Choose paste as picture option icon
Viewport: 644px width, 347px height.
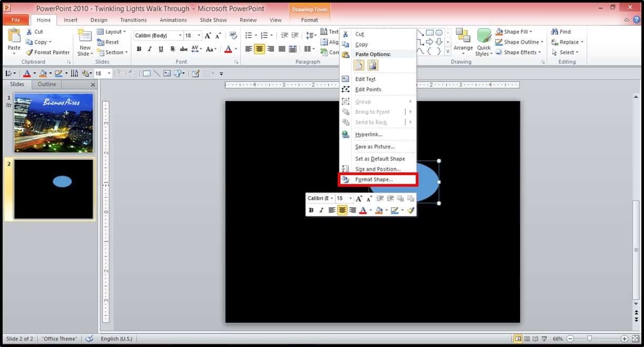(373, 65)
